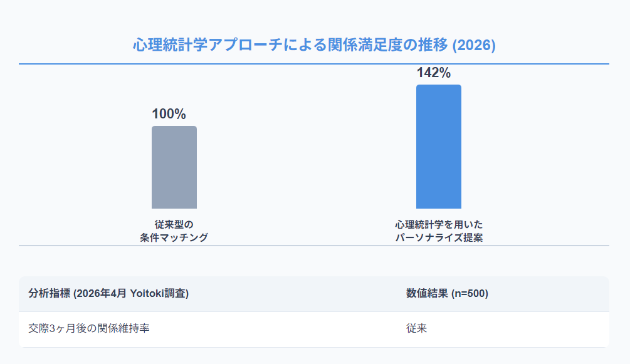Click the 従来型の text under gray bar
The image size is (630, 364).
(x=174, y=224)
